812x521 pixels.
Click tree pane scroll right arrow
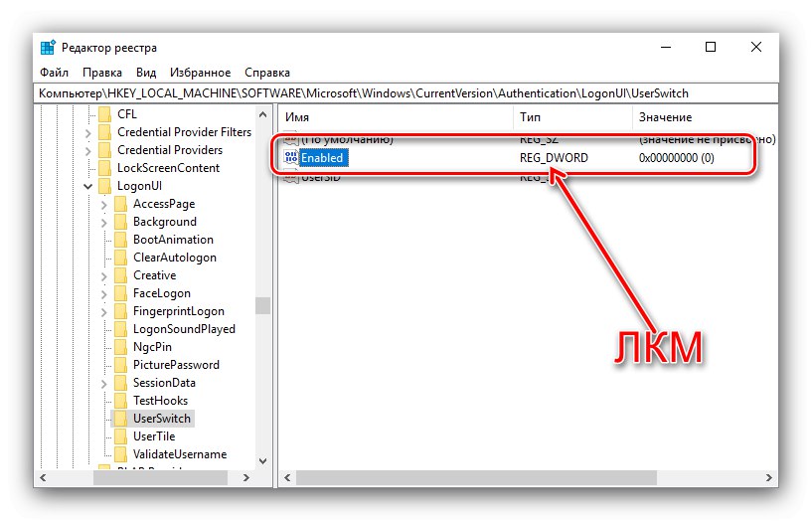246,477
